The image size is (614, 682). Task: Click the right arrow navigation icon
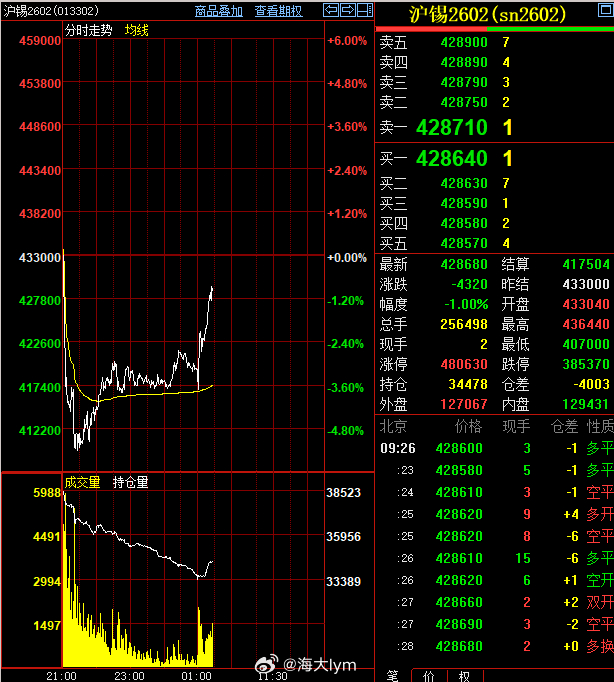click(347, 10)
